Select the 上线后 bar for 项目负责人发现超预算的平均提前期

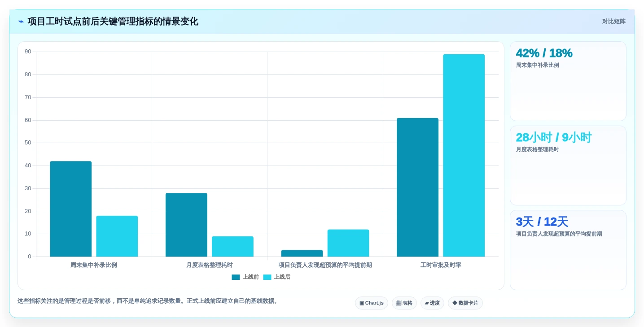[x=348, y=243]
